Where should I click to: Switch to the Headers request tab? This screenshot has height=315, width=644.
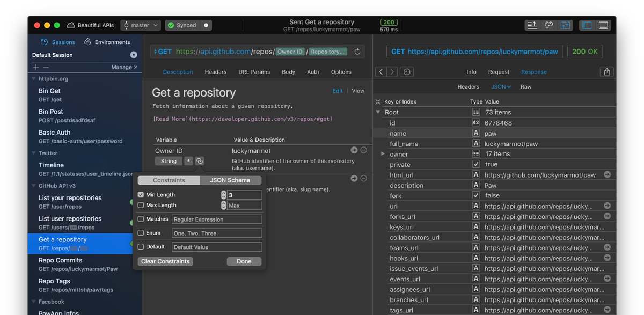pyautogui.click(x=215, y=72)
